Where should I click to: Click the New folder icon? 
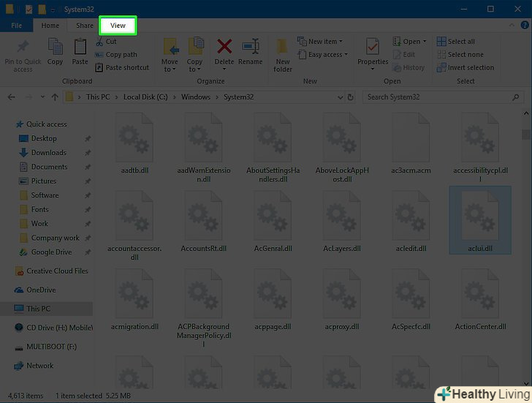[282, 47]
